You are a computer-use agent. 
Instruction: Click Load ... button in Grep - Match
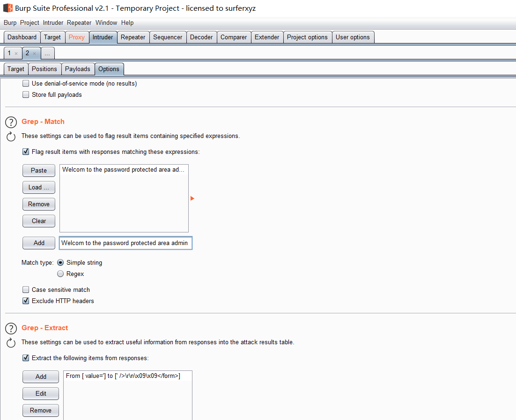point(39,188)
